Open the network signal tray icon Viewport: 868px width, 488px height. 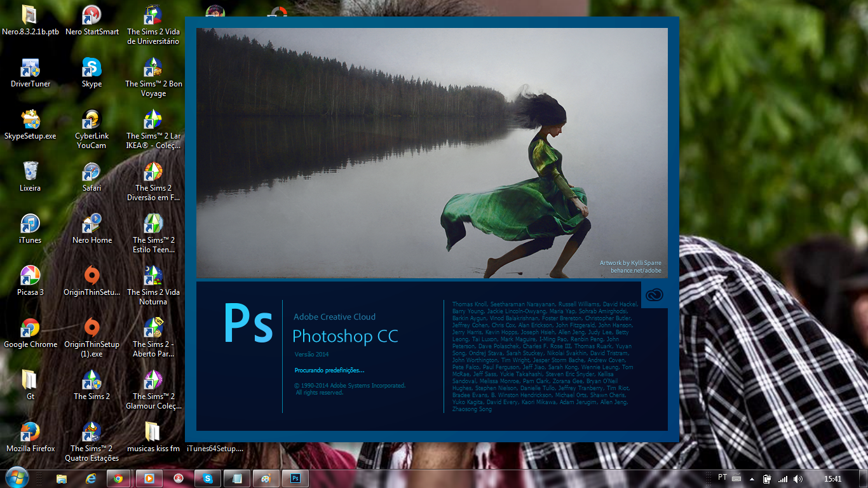783,478
